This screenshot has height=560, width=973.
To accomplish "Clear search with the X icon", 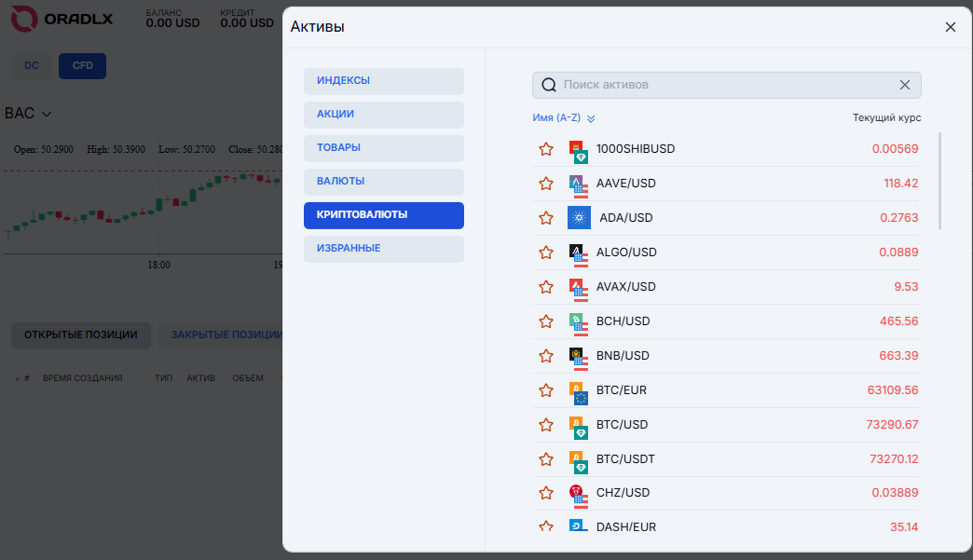I will coord(904,85).
